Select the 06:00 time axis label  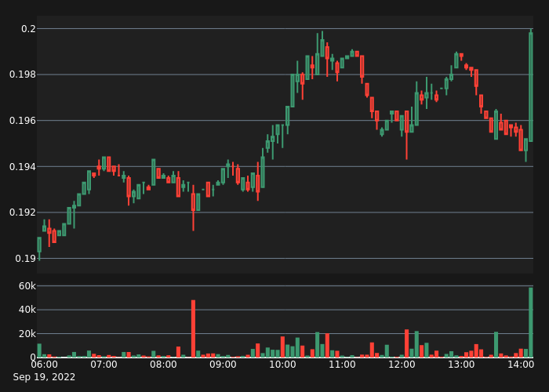coord(44,365)
